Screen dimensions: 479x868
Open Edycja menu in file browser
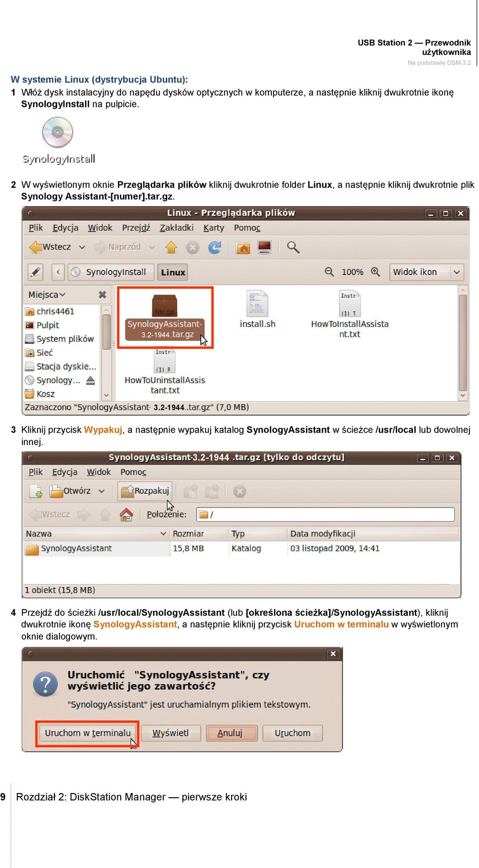(65, 228)
